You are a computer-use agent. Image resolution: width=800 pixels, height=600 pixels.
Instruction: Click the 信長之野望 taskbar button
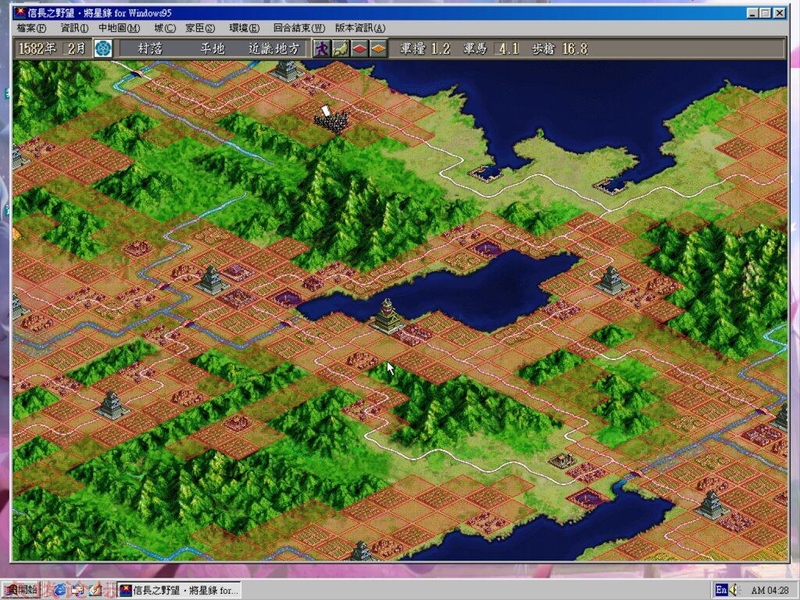click(x=179, y=590)
